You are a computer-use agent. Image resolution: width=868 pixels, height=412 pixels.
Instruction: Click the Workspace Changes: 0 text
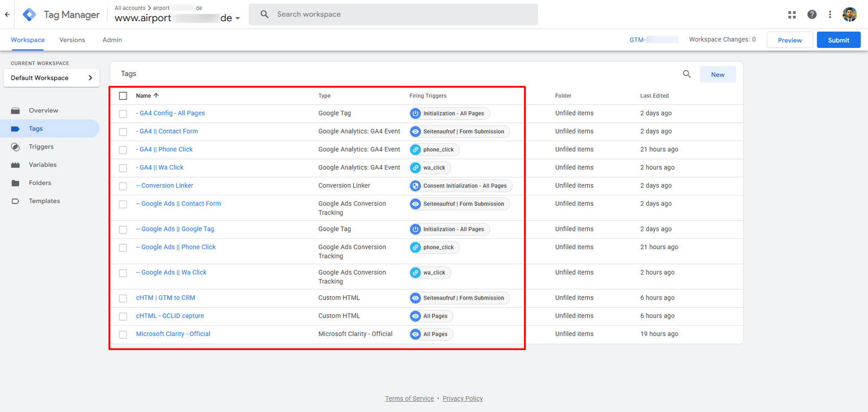pos(722,40)
